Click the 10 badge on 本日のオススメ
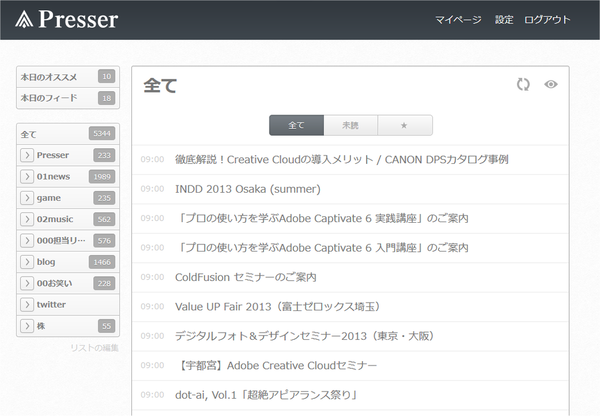The height and width of the screenshot is (416, 600). 106,77
